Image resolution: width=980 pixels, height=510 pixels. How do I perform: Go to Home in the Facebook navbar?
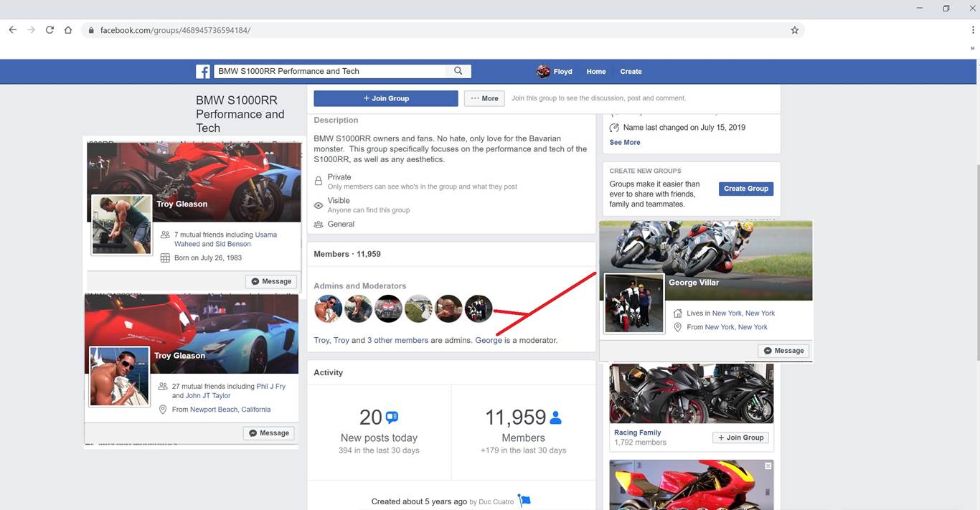[595, 72]
